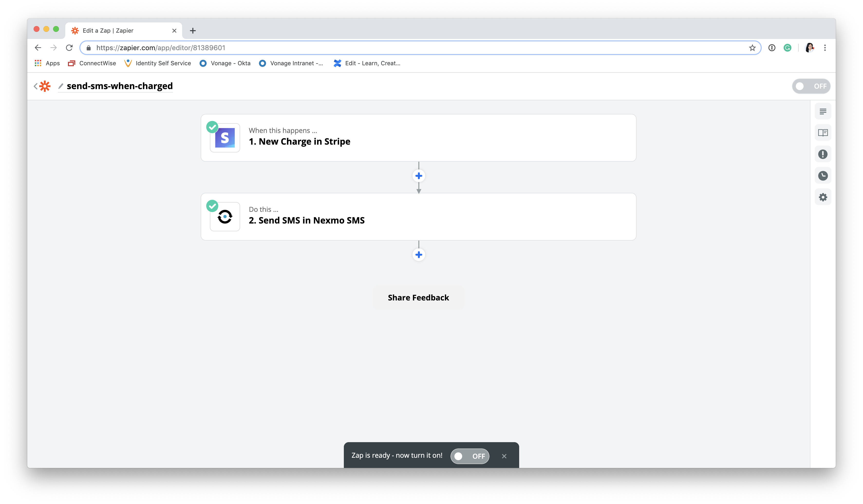Open Chrome three-dot menu
Screen dimensions: 863x504
(825, 47)
